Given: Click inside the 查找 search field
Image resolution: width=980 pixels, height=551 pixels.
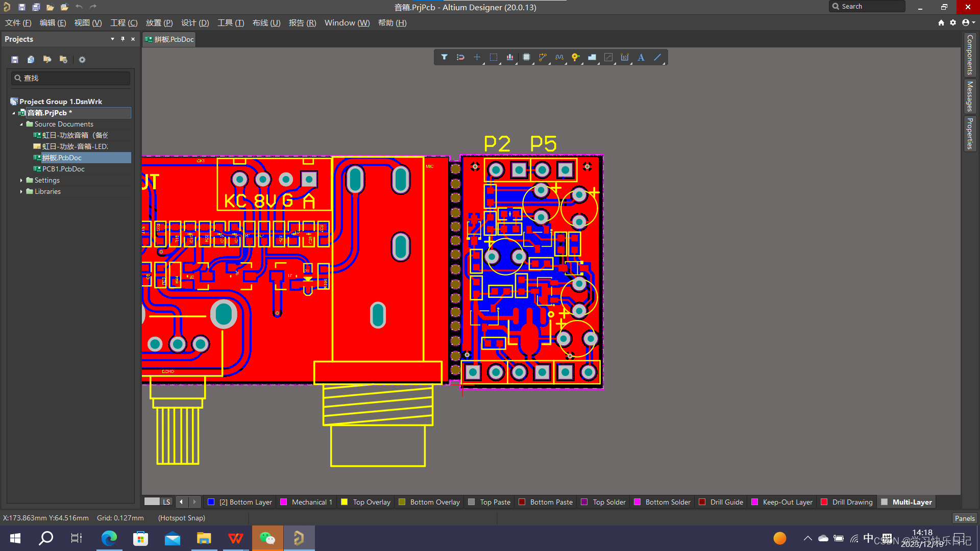Looking at the screenshot, I should 70,78.
